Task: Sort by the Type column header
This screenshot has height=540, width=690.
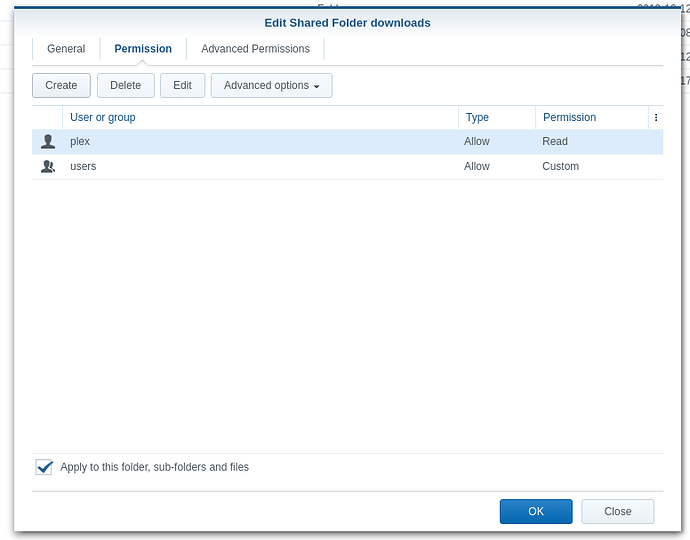Action: coord(477,118)
